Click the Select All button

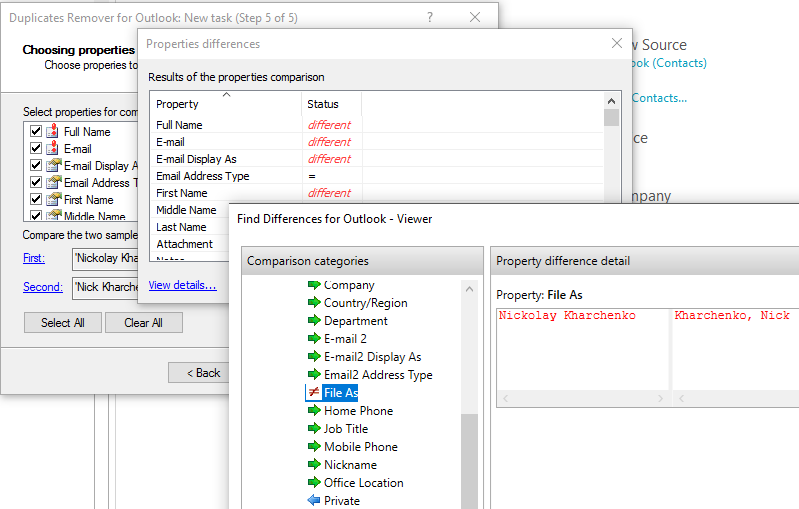pos(63,323)
